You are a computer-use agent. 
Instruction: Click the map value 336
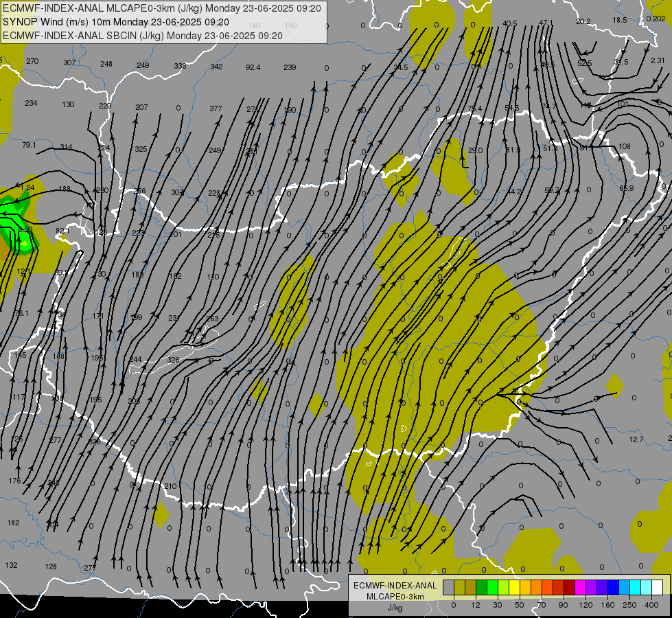180,66
